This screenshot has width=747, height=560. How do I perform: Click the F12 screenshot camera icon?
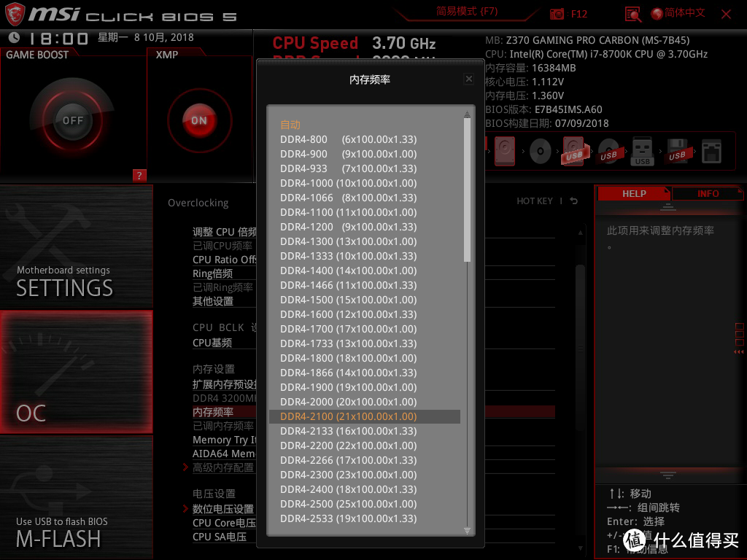tap(557, 14)
